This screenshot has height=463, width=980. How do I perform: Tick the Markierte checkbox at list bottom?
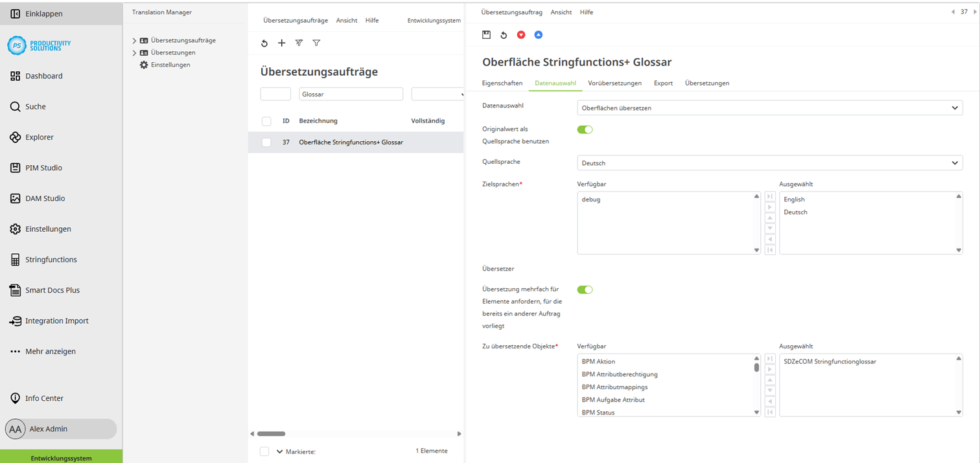(x=264, y=451)
